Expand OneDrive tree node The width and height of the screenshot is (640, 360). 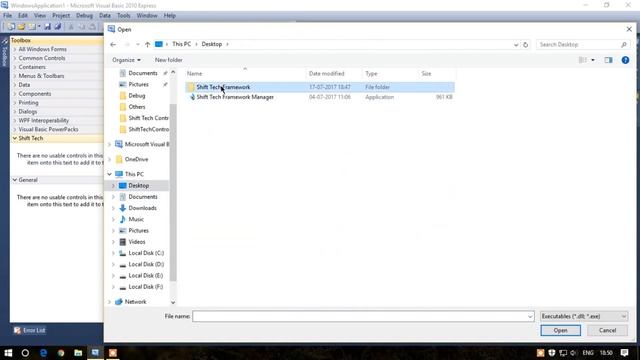click(x=109, y=159)
